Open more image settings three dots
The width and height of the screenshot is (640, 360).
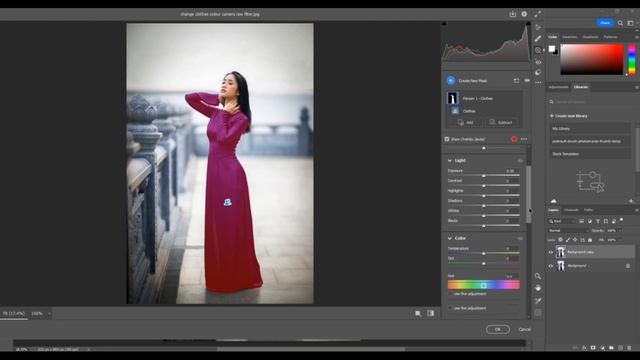[538, 82]
